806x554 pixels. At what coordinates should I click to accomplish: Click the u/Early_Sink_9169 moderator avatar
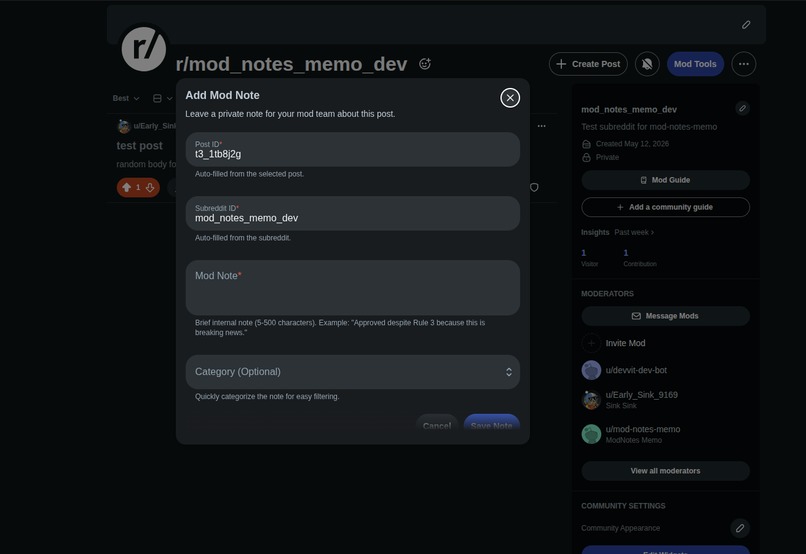591,399
